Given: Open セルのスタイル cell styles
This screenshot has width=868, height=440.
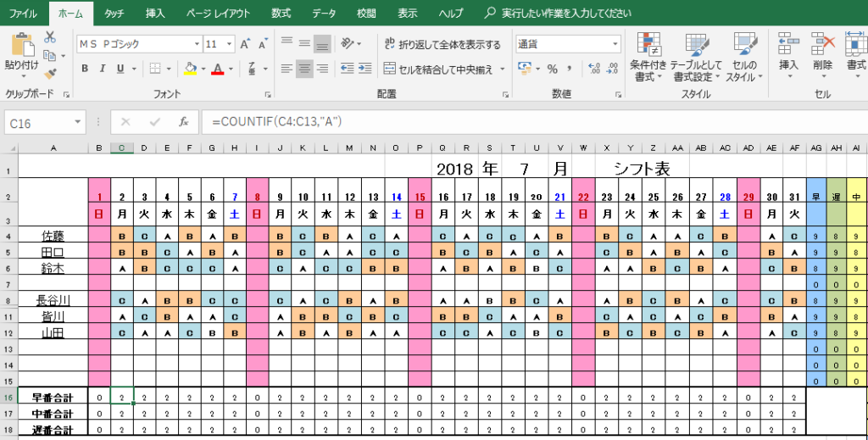Looking at the screenshot, I should (744, 57).
